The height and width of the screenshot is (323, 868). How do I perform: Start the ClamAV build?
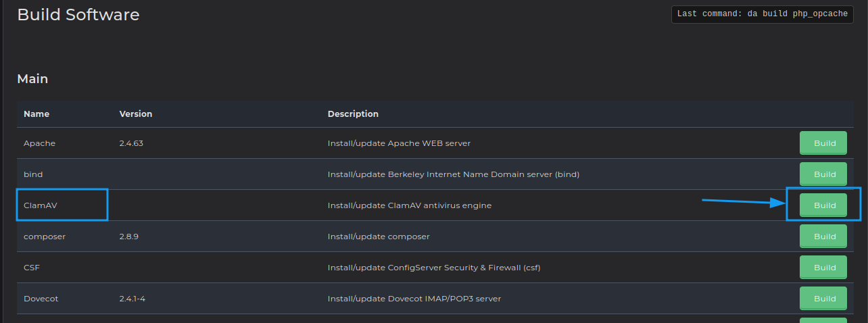point(823,205)
